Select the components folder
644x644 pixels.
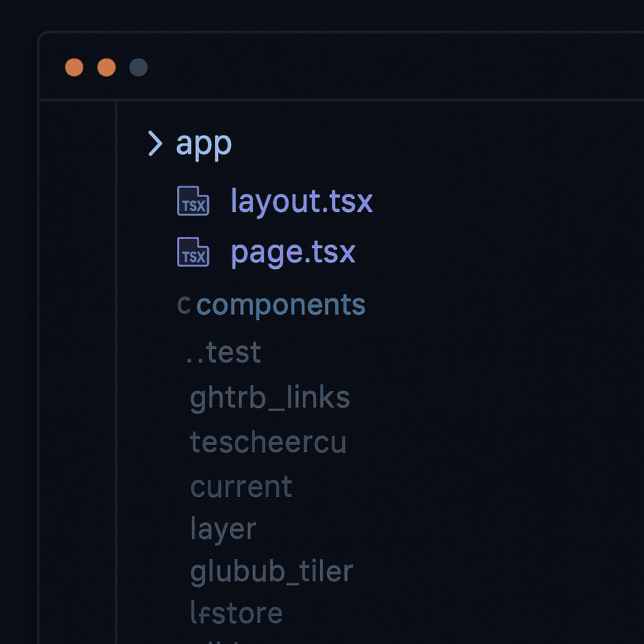281,306
